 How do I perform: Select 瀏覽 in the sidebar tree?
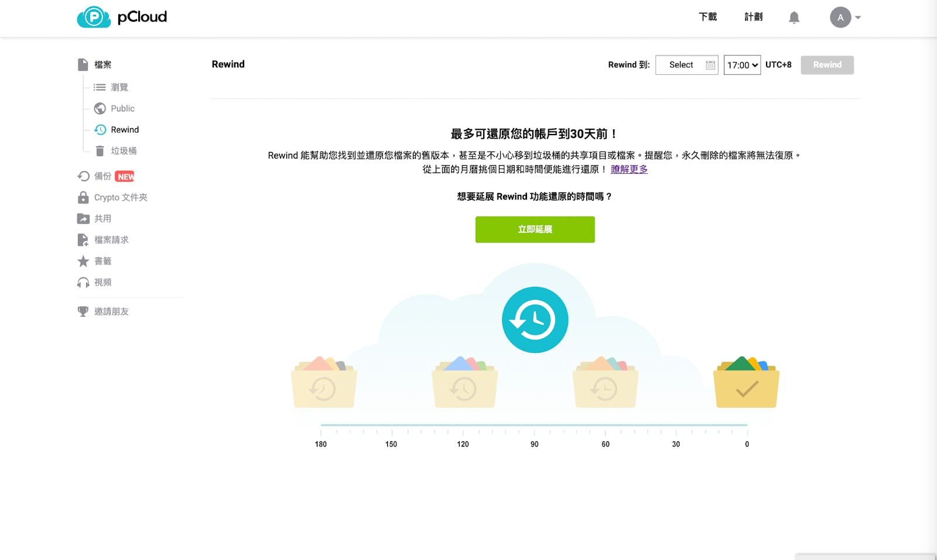point(119,87)
